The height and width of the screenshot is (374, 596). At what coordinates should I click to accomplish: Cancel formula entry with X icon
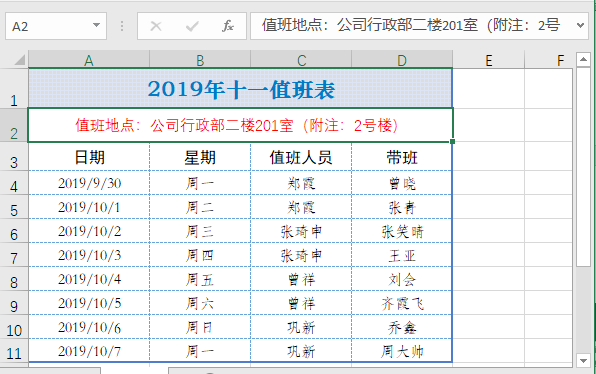click(x=156, y=26)
